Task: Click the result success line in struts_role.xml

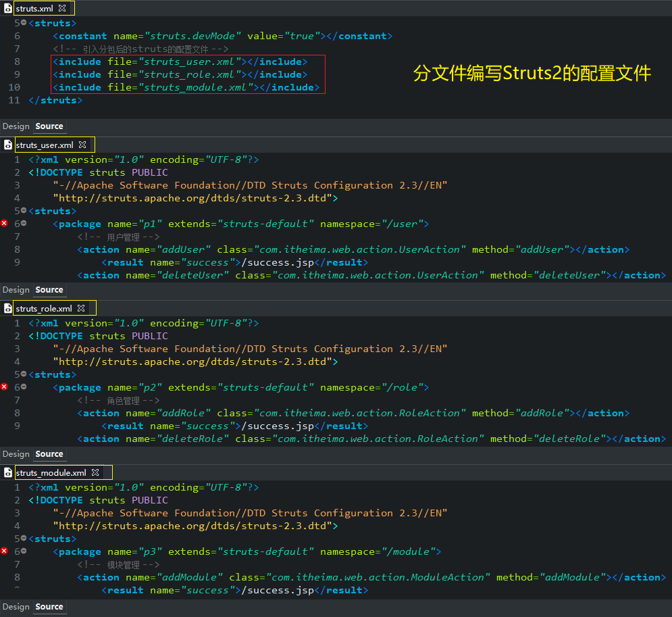Action: click(235, 426)
